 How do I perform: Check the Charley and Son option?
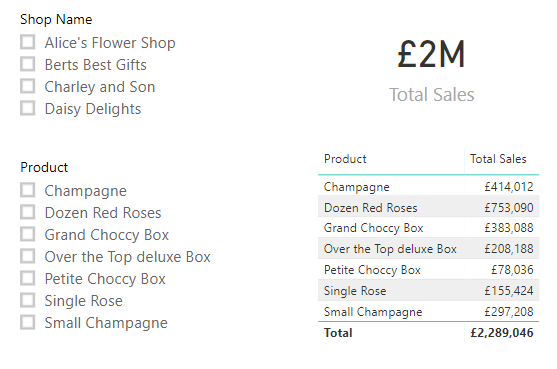(27, 86)
